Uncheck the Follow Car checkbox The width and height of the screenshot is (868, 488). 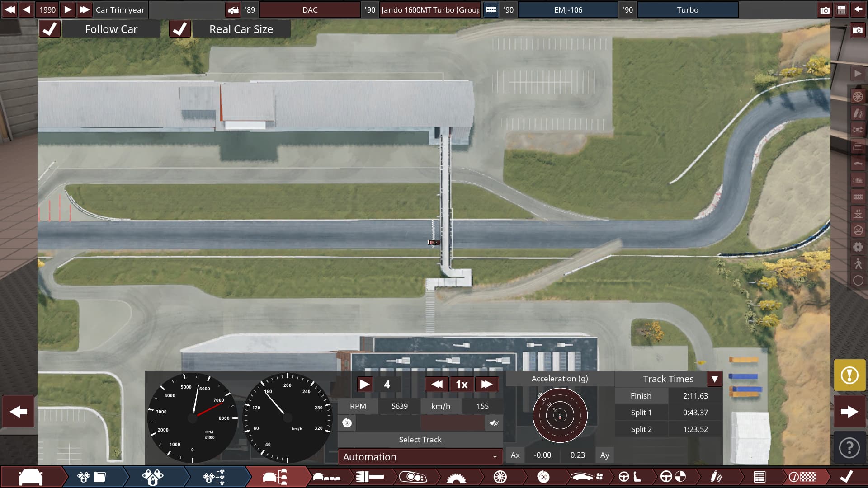tap(49, 29)
